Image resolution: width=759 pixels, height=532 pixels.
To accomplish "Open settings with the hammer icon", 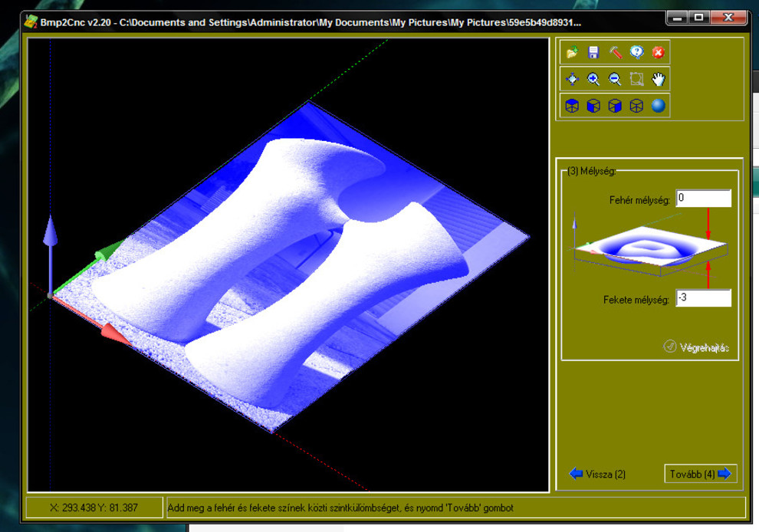I will coord(615,52).
